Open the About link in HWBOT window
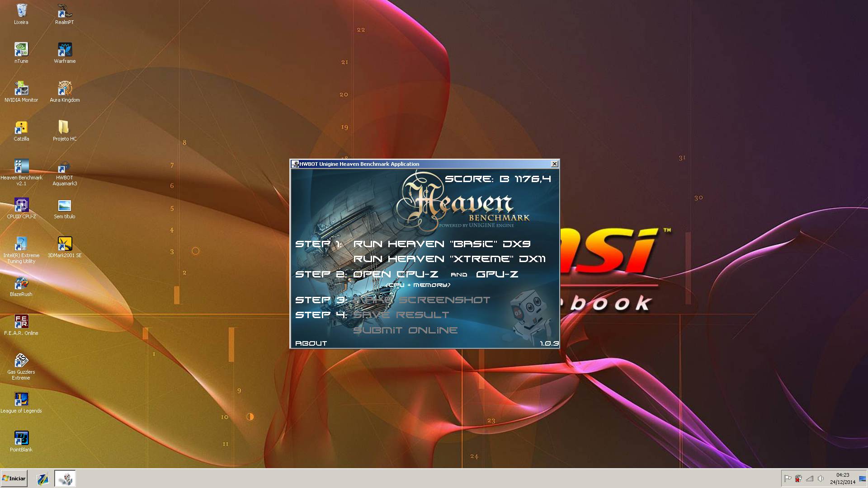Screen dimensions: 868x488 click(x=311, y=343)
